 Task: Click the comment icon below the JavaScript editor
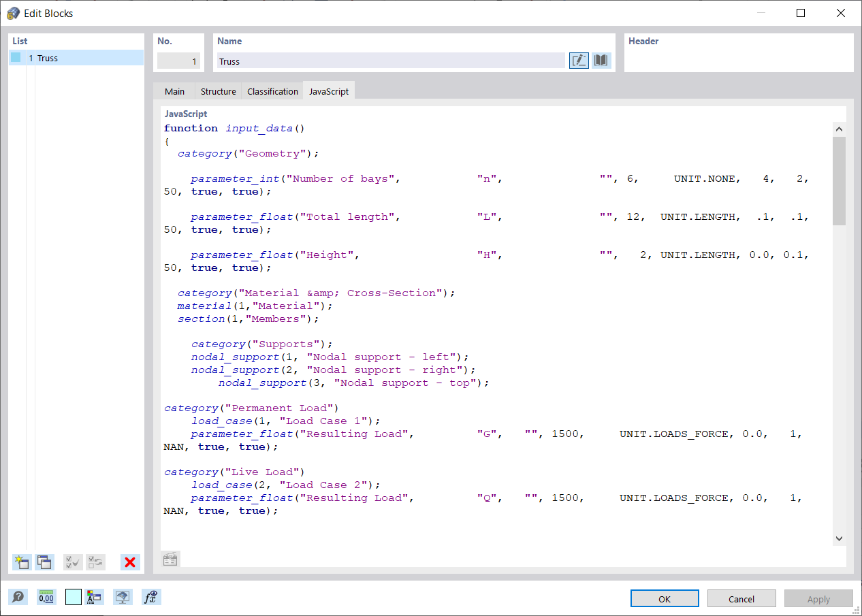point(170,559)
